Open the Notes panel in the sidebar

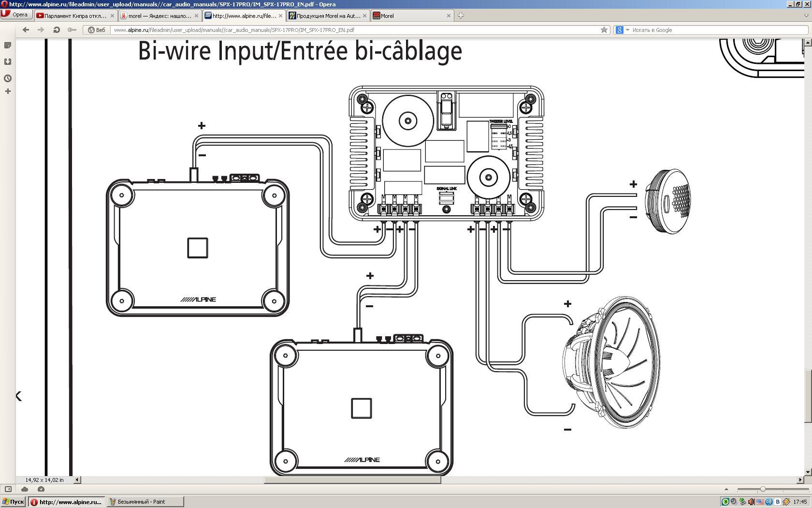click(8, 45)
